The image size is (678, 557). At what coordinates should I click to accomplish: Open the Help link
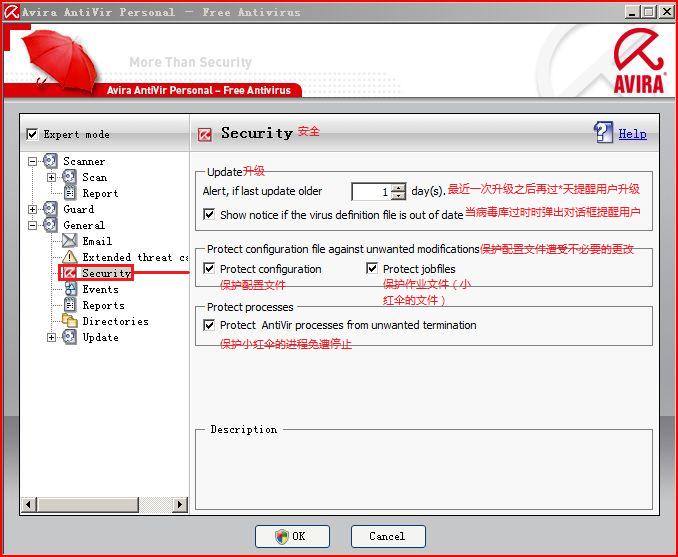pyautogui.click(x=632, y=134)
